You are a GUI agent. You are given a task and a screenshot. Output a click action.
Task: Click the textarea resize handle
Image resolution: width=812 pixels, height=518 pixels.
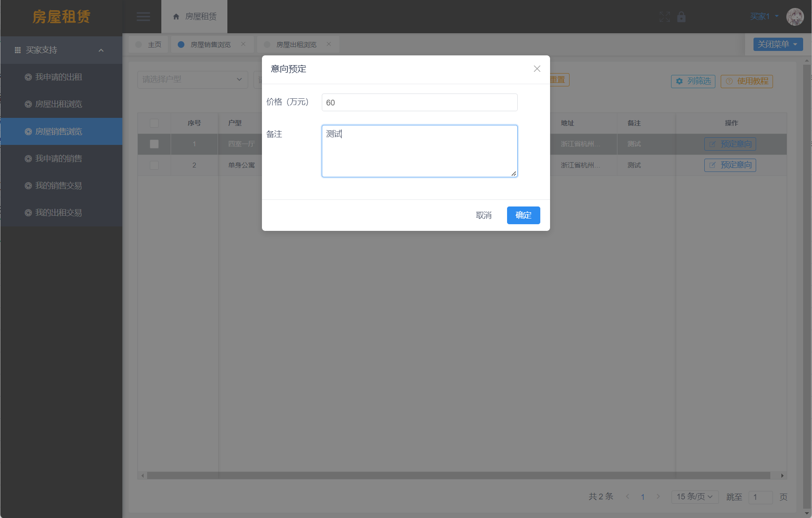click(514, 174)
